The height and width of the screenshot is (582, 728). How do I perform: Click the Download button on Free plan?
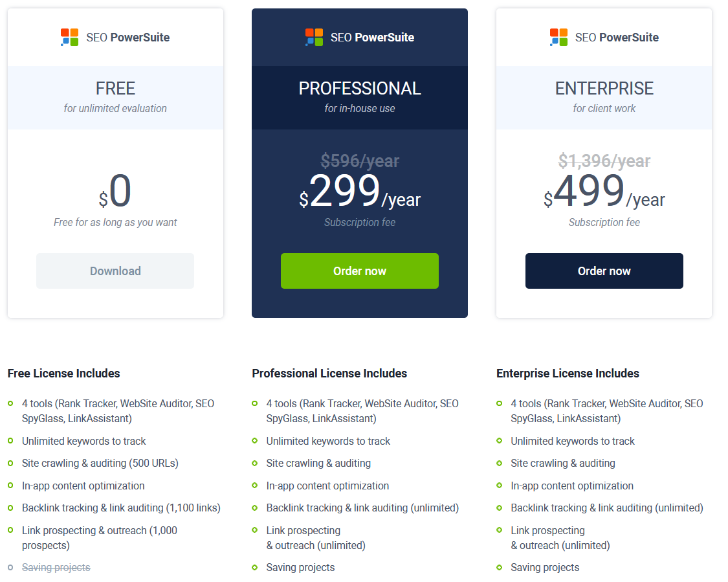115,271
